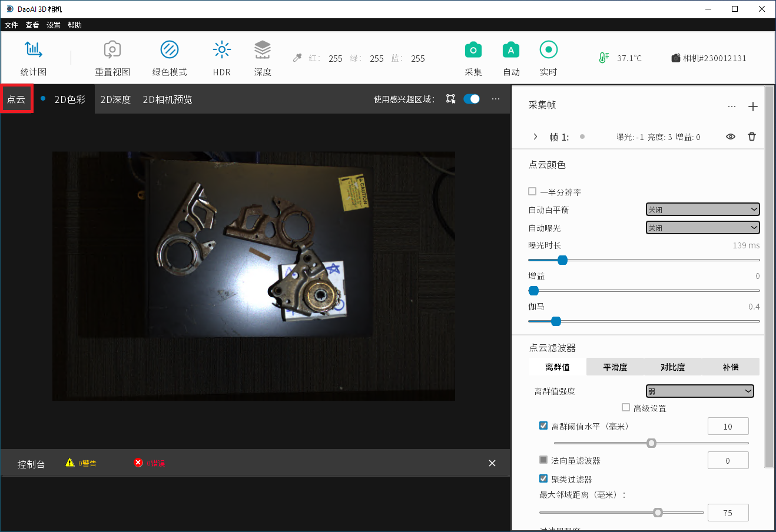
Task: Click the 法向量滤波器 value field showing 0
Action: 728,461
